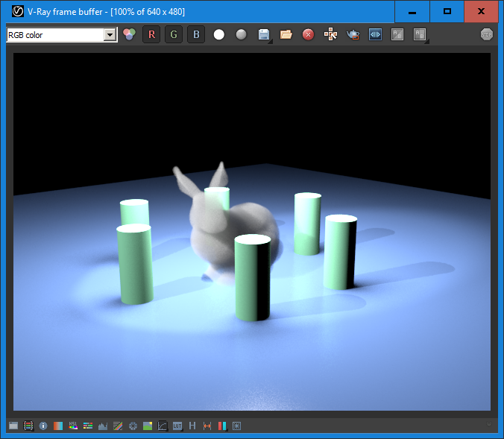Toggle the red channel button
Viewport: 504px width, 439px height.
click(151, 34)
